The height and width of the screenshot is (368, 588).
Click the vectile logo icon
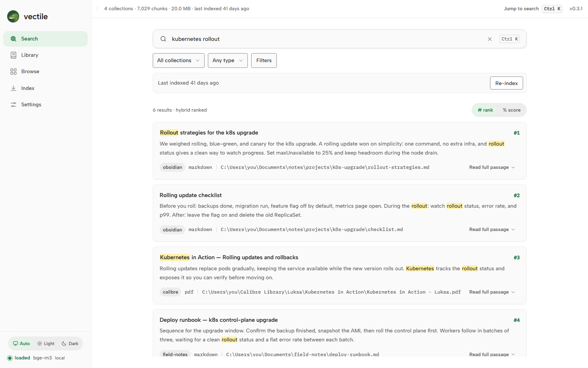click(13, 16)
